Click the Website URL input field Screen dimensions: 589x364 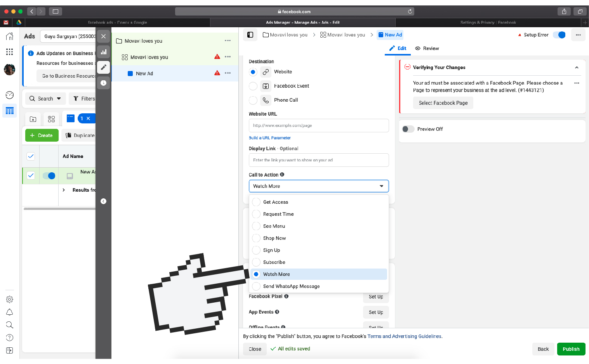(x=319, y=126)
